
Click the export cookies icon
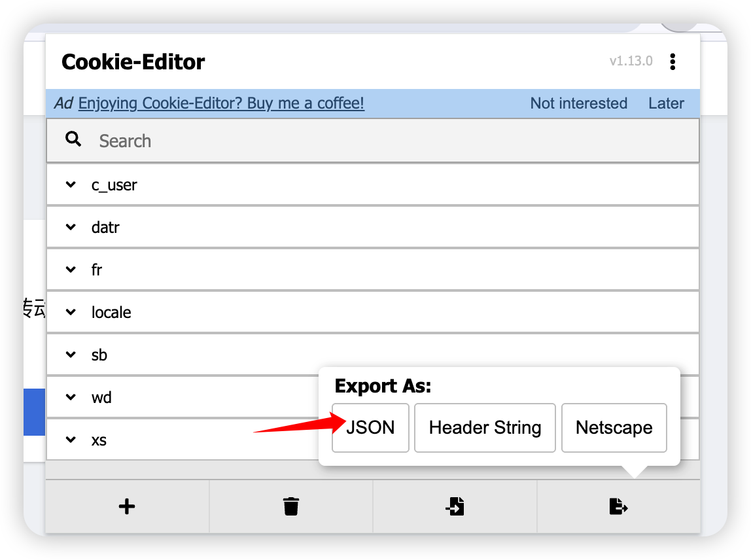click(618, 506)
